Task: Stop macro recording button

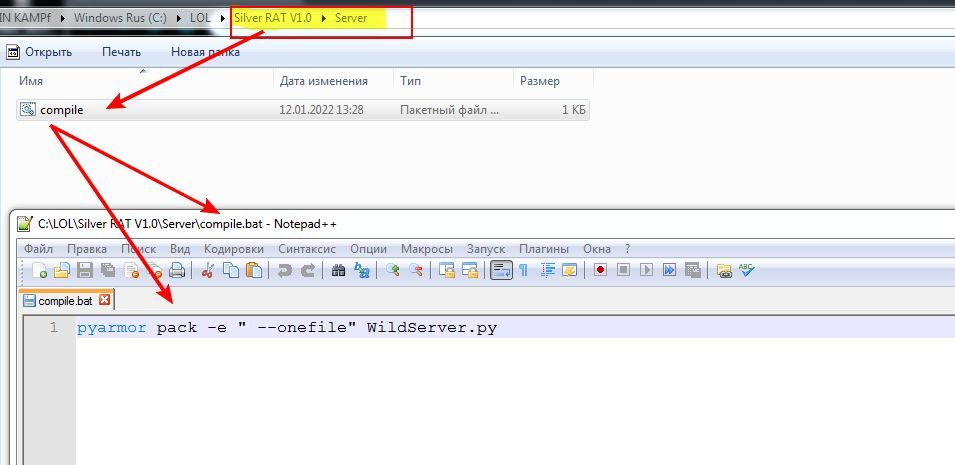Action: (x=623, y=269)
